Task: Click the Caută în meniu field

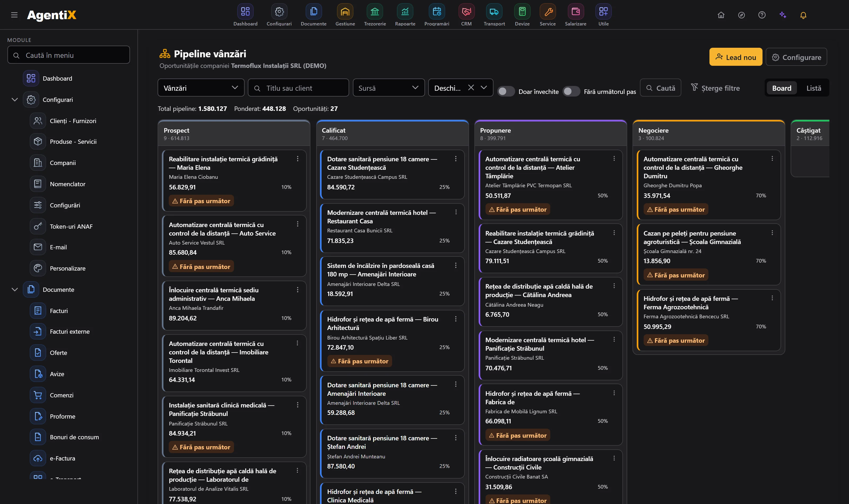Action: click(69, 55)
